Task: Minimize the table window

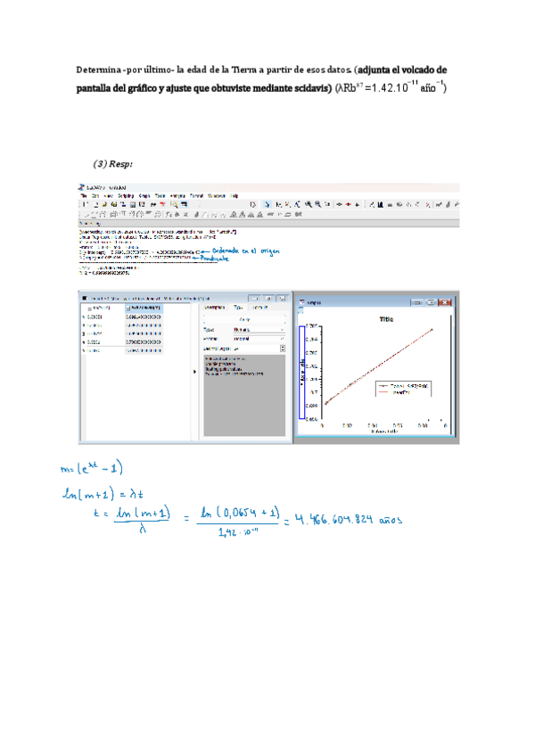Action: [255, 299]
